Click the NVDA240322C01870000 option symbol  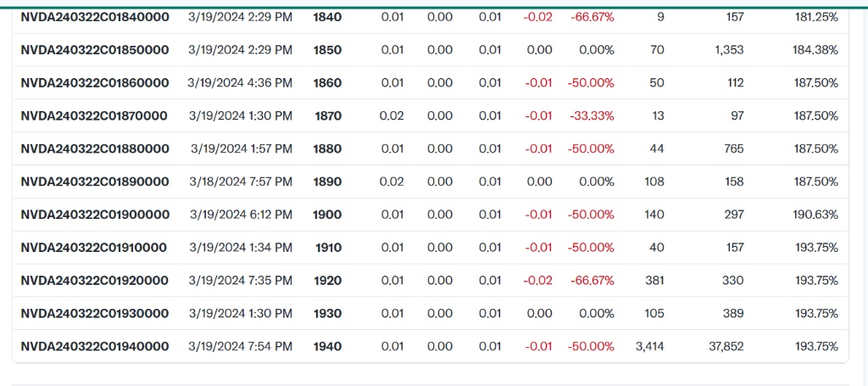94,116
